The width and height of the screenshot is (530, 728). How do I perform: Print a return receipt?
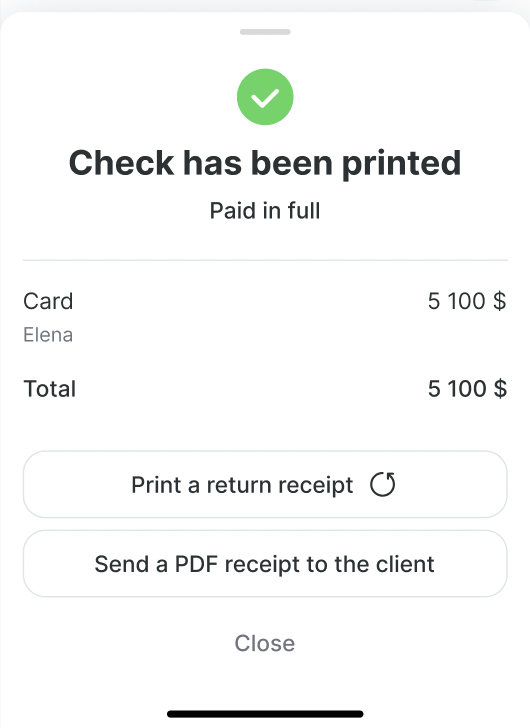(265, 484)
